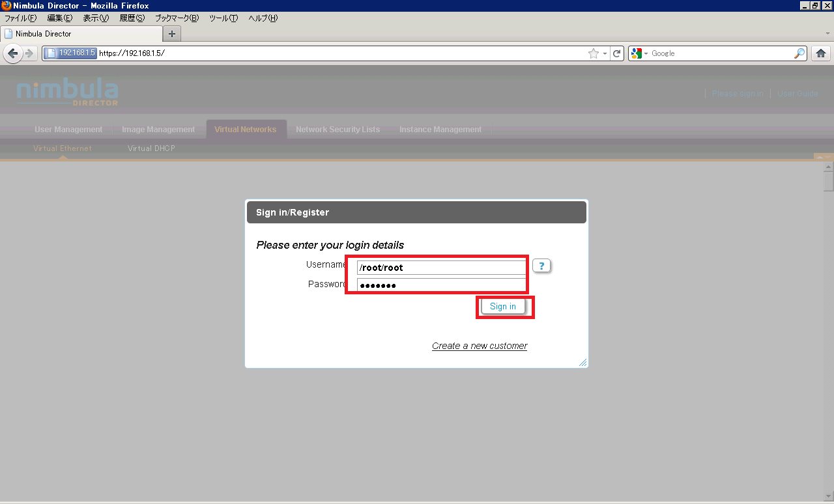Go forward with the Firefox forward arrow
The height and width of the screenshot is (504, 834).
[29, 53]
